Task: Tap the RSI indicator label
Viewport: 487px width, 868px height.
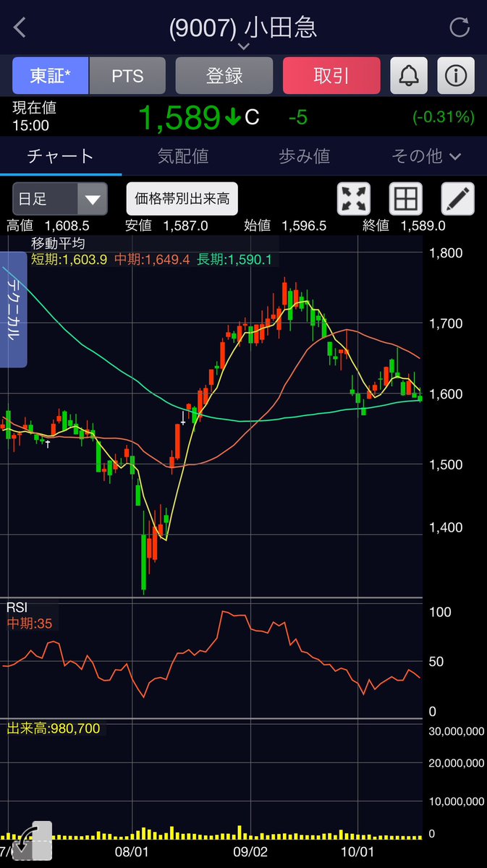Action: 17,608
